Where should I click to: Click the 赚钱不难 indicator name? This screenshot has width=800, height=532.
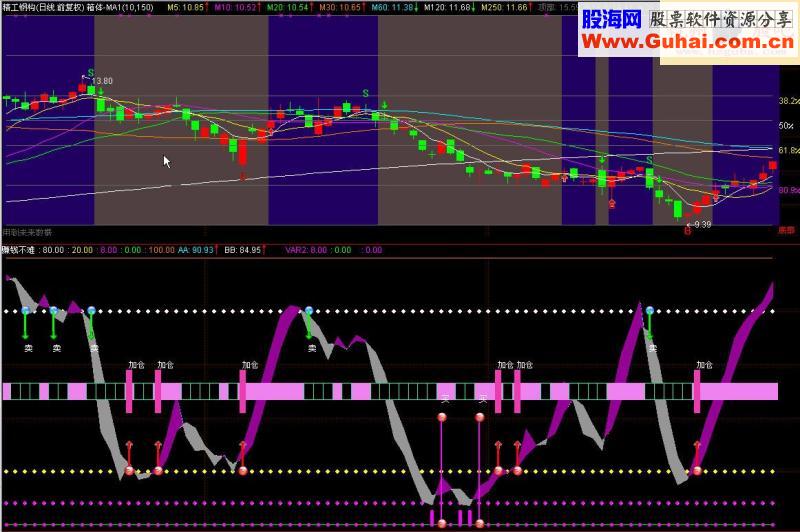[18, 250]
